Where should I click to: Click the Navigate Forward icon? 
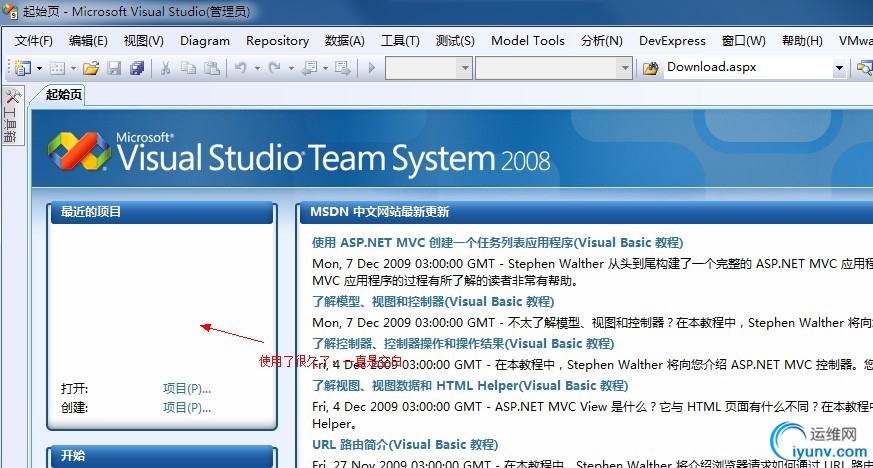(342, 68)
